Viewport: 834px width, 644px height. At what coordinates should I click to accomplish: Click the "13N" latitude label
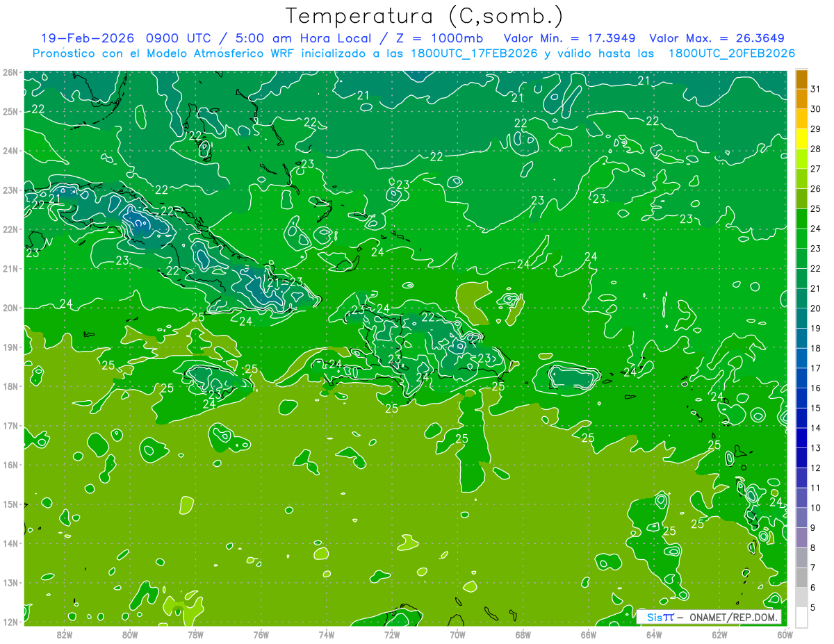tap(9, 582)
